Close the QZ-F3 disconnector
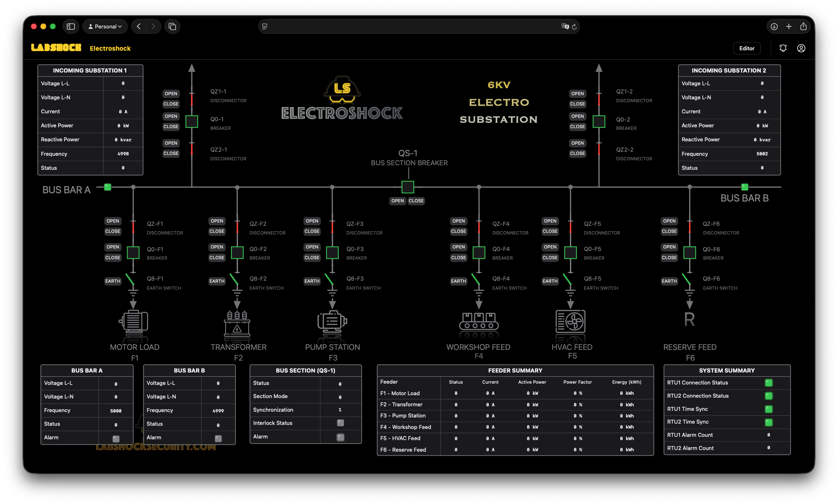This screenshot has width=838, height=504. [312, 231]
